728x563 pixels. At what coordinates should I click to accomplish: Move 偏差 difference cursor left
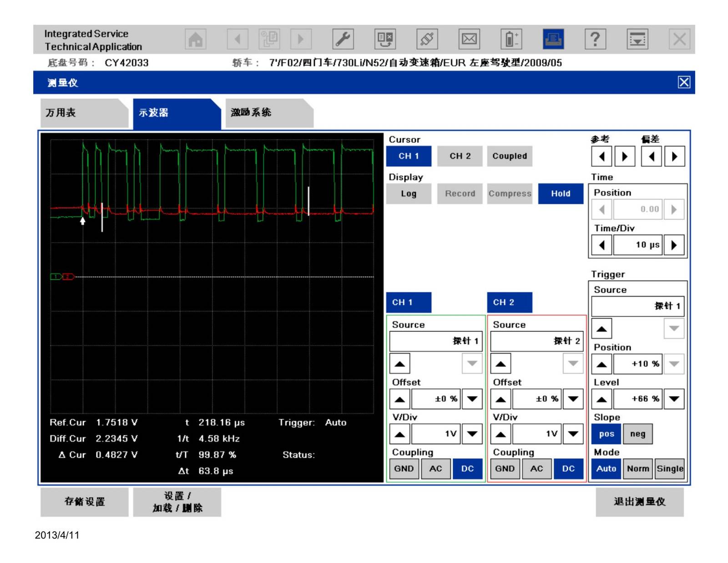click(651, 157)
